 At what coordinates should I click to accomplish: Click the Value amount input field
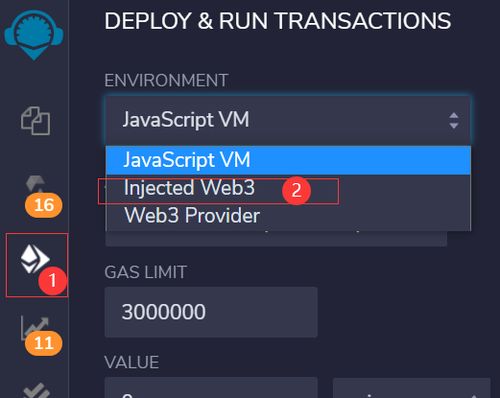coord(211,388)
